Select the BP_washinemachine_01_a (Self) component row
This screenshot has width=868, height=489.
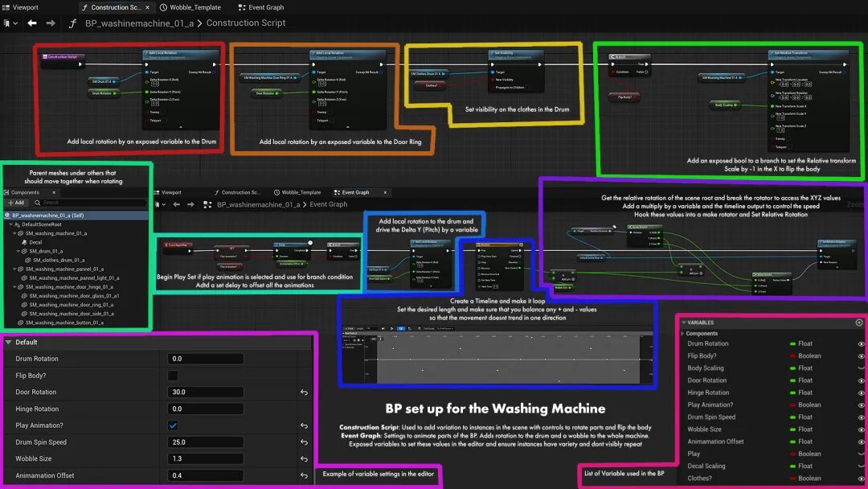[75, 216]
